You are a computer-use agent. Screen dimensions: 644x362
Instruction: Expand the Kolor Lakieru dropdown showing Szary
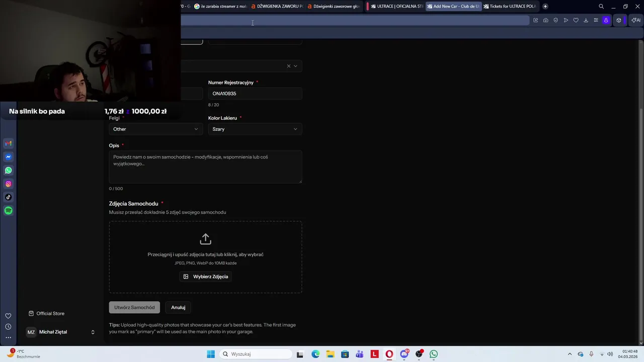(255, 129)
